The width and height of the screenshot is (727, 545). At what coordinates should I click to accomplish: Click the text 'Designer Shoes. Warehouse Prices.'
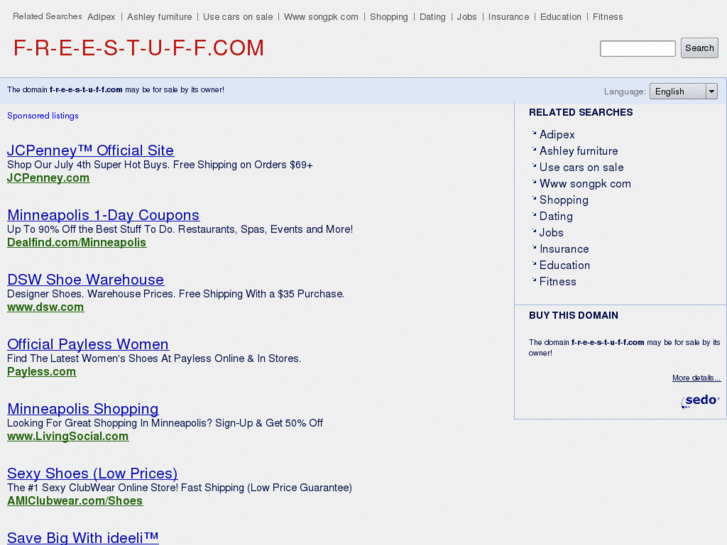coord(91,294)
